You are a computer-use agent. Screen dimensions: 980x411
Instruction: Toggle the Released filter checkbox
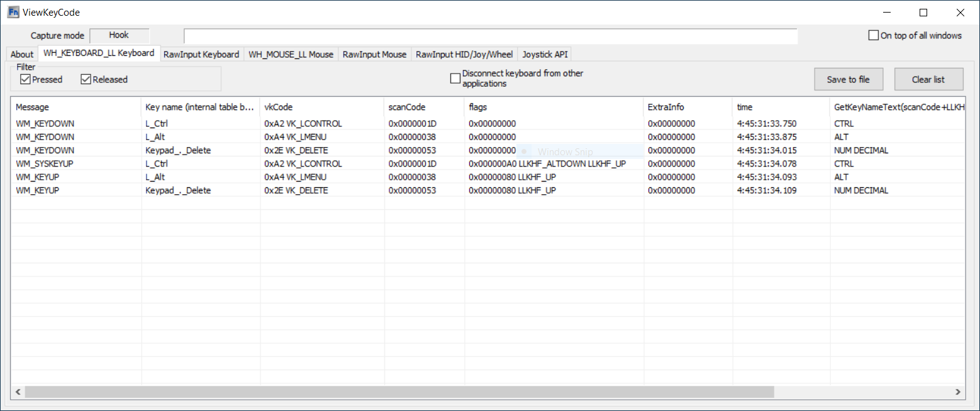(x=86, y=79)
